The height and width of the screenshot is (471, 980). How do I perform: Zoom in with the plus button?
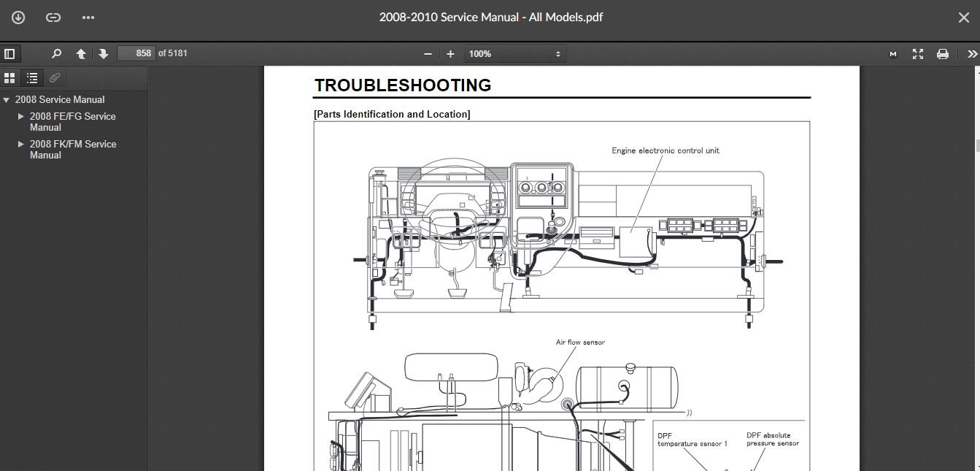(450, 54)
